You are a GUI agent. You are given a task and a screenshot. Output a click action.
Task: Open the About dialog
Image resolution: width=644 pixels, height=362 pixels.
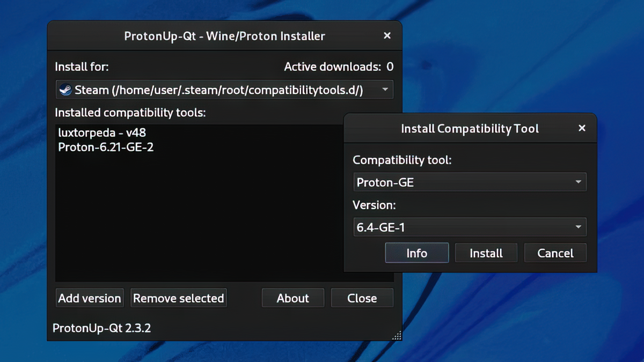point(292,298)
